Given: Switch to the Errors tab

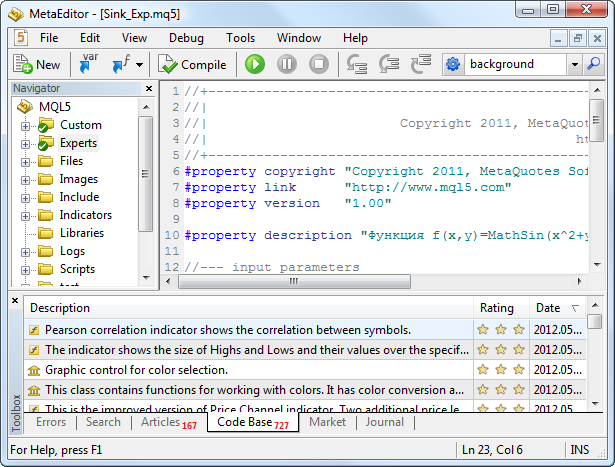Looking at the screenshot, I should (51, 422).
